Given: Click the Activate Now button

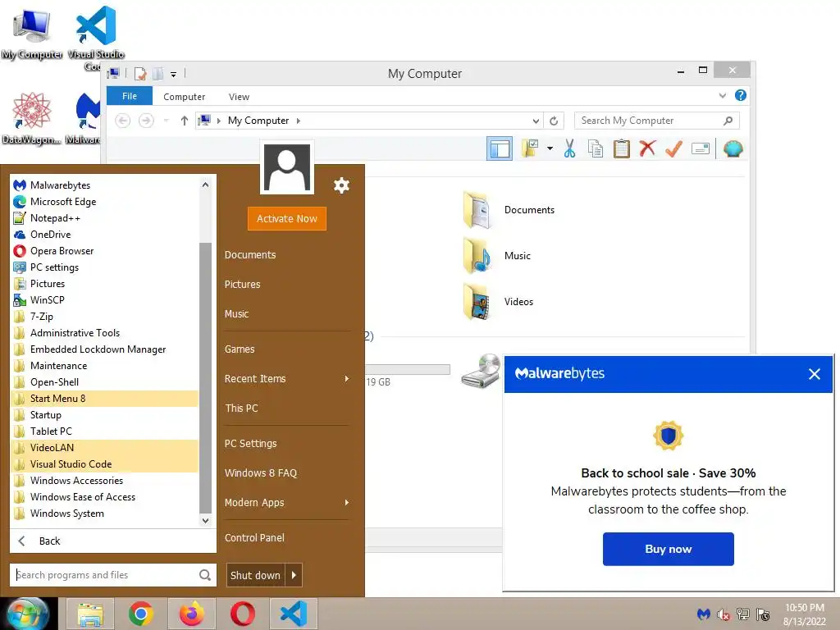Looking at the screenshot, I should click(286, 218).
